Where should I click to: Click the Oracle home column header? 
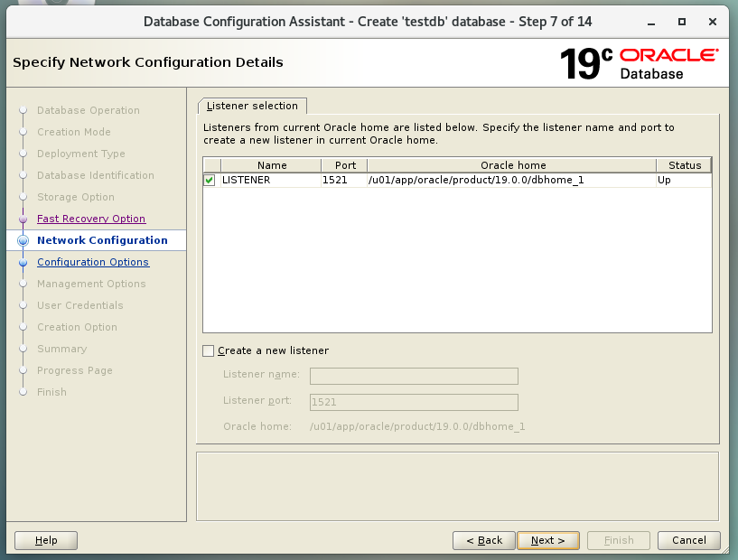point(512,165)
